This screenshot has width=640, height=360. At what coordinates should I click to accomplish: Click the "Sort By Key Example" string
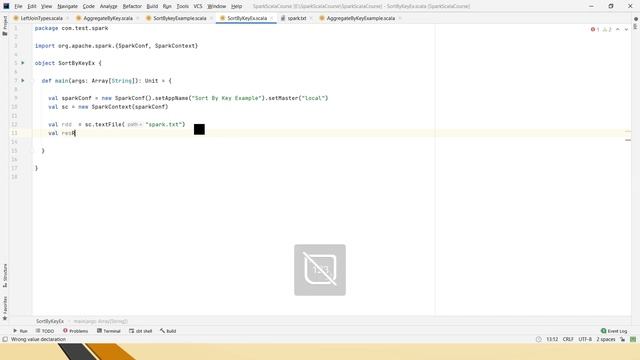(227, 98)
